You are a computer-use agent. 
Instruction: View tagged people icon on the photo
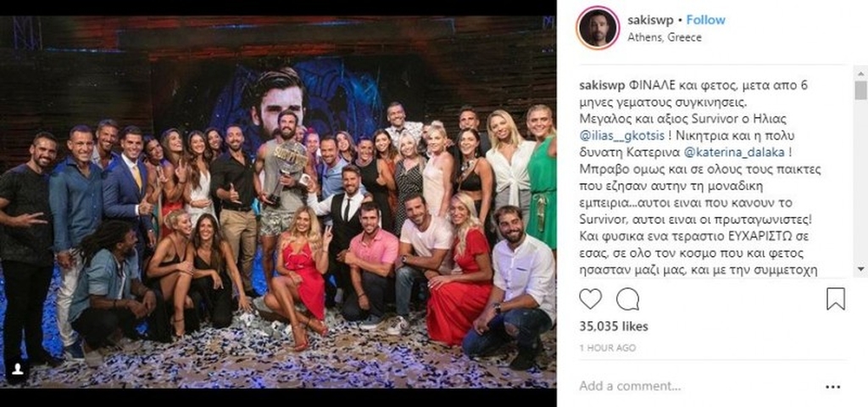click(x=16, y=367)
